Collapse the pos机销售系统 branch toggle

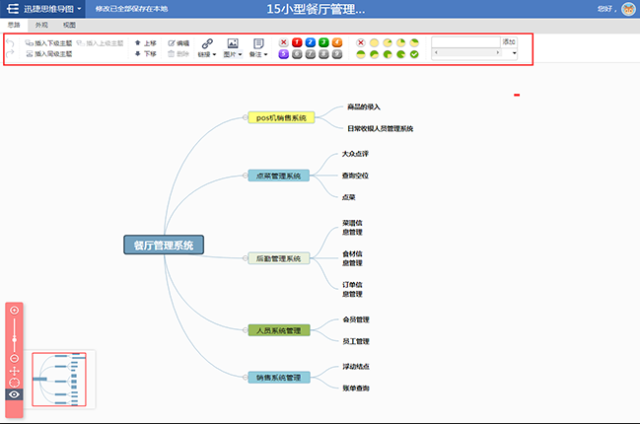point(245,118)
